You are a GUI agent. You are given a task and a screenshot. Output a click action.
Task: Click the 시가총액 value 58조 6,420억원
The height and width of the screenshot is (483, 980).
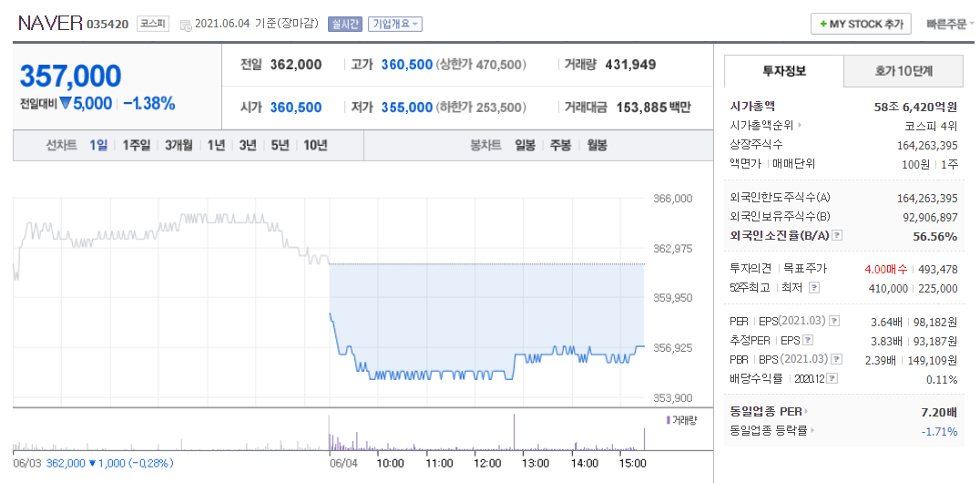[915, 107]
